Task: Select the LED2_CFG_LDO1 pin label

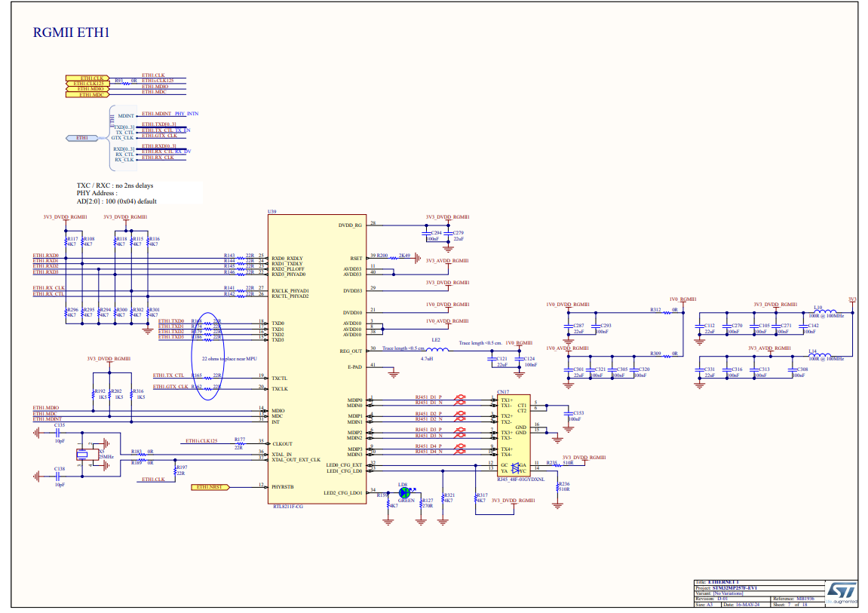Action: pyautogui.click(x=342, y=493)
